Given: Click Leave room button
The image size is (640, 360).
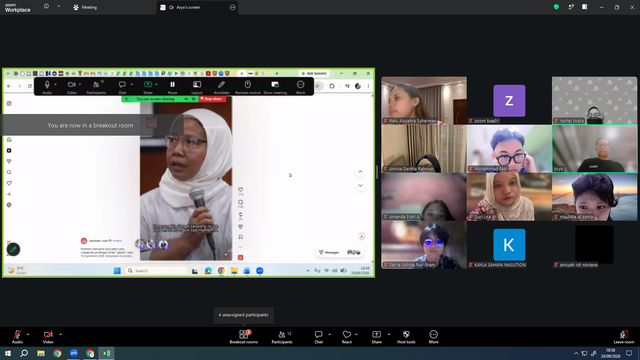Looking at the screenshot, I should pos(624,337).
